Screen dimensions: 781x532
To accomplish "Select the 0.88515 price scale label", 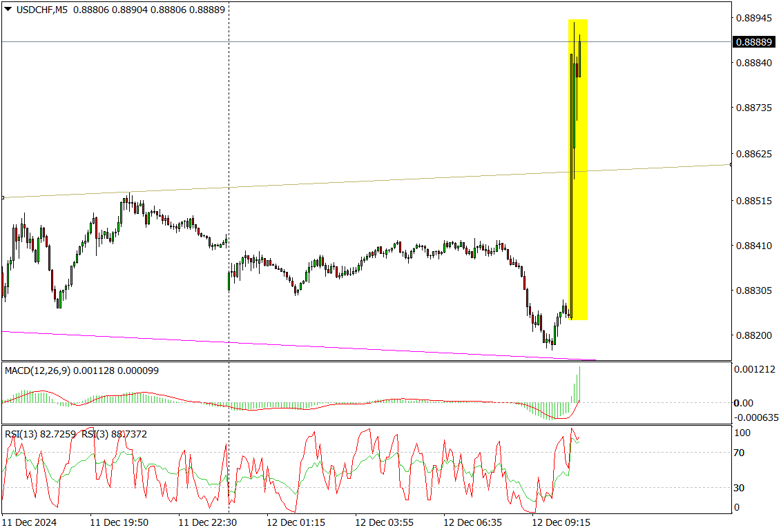I will pos(754,201).
